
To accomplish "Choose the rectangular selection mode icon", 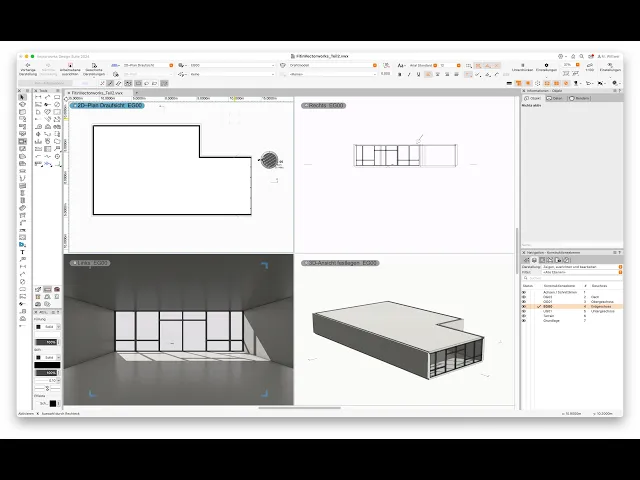I will 138,83.
